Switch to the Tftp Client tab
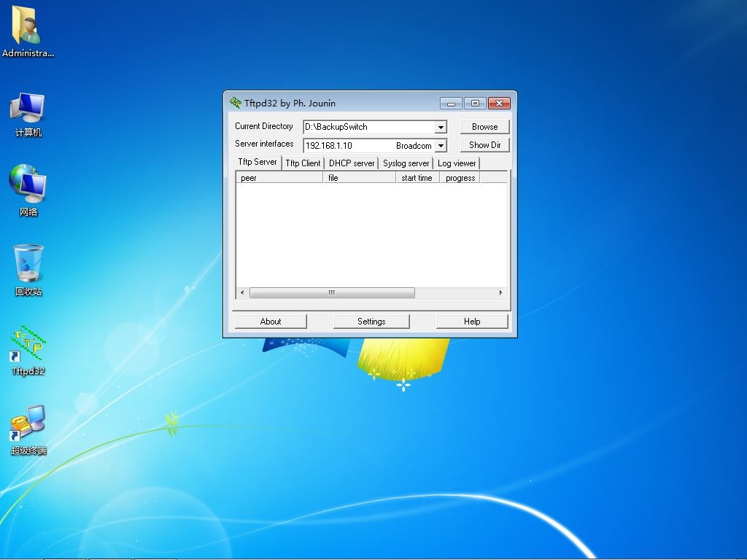The height and width of the screenshot is (560, 747). (x=303, y=163)
